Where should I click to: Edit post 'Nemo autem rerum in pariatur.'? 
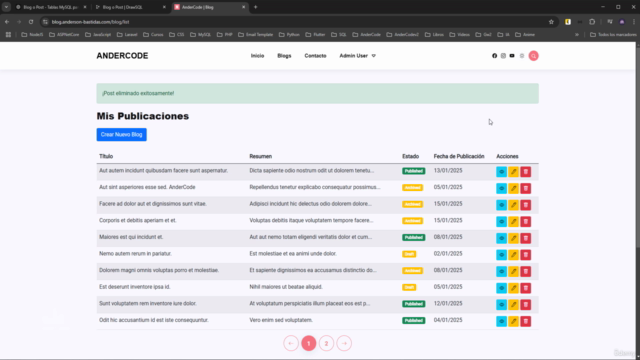[x=513, y=255]
